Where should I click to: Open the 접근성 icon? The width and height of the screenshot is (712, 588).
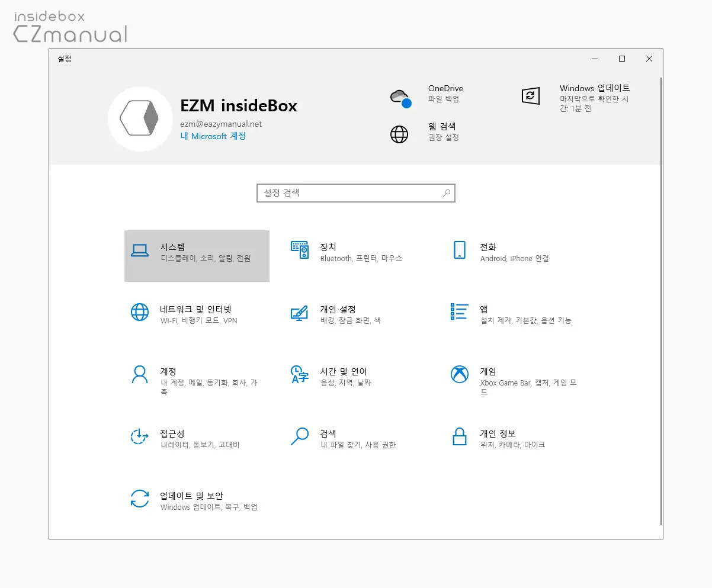(140, 436)
